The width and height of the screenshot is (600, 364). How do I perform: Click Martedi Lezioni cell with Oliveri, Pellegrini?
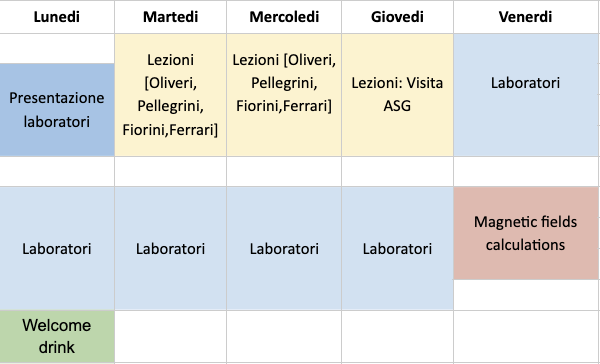(170, 95)
